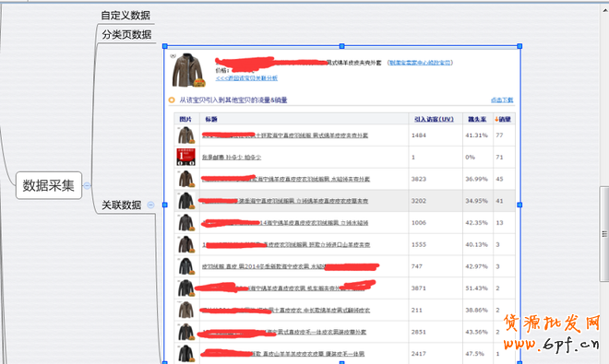Viewport: 609px width, 364px height.
Task: Open thumbnail in the 2417 visitors row
Action: coord(186,354)
